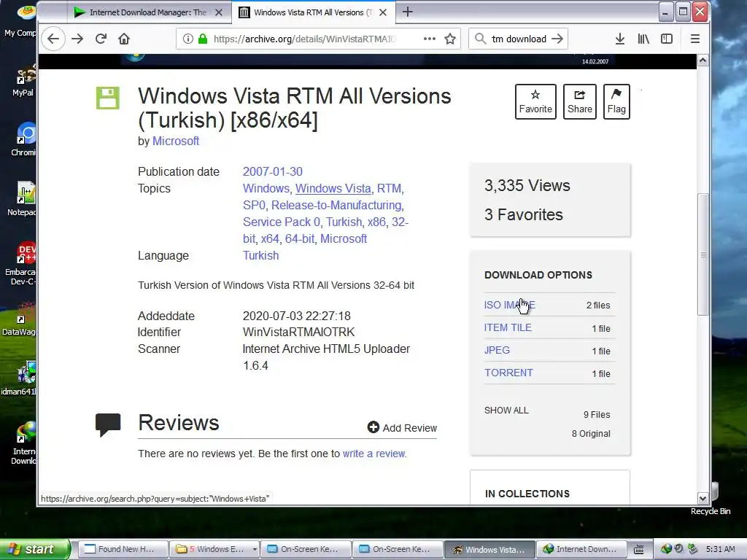Screen dimensions: 747x560
Task: Download the ISO IMAGE files
Action: point(509,305)
